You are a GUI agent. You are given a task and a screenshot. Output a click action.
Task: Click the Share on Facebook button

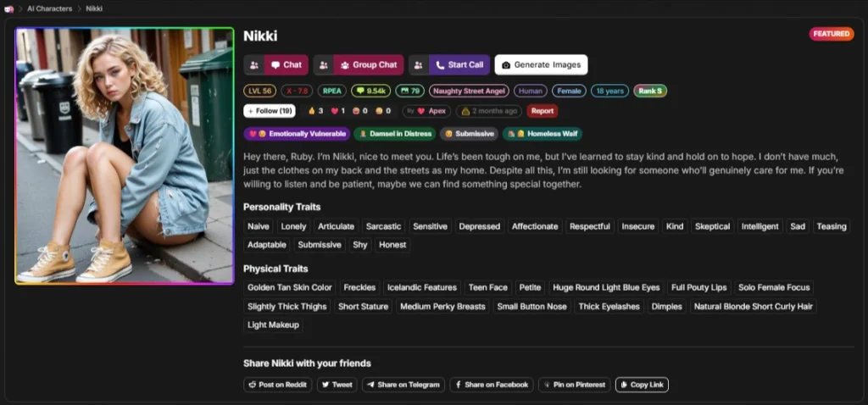click(492, 385)
